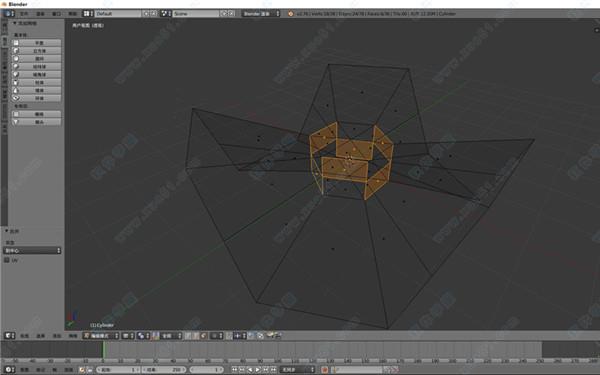Toggle lock time cursor to playback range

click(x=90, y=370)
